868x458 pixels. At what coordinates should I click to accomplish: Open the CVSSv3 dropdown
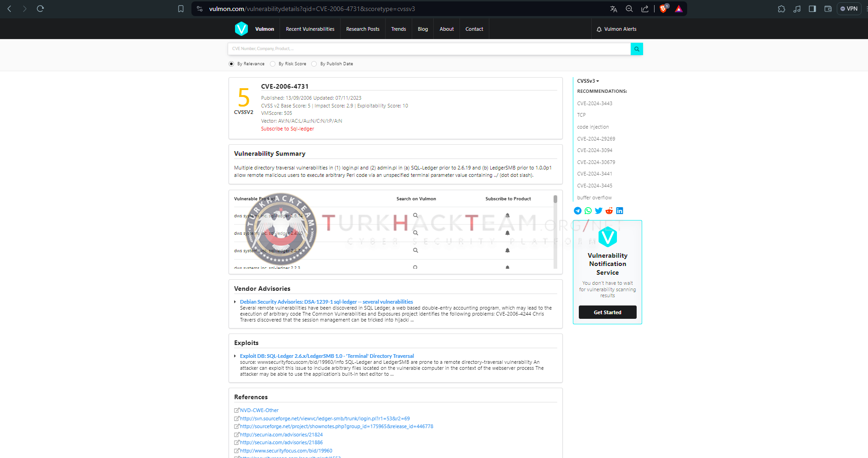[588, 81]
